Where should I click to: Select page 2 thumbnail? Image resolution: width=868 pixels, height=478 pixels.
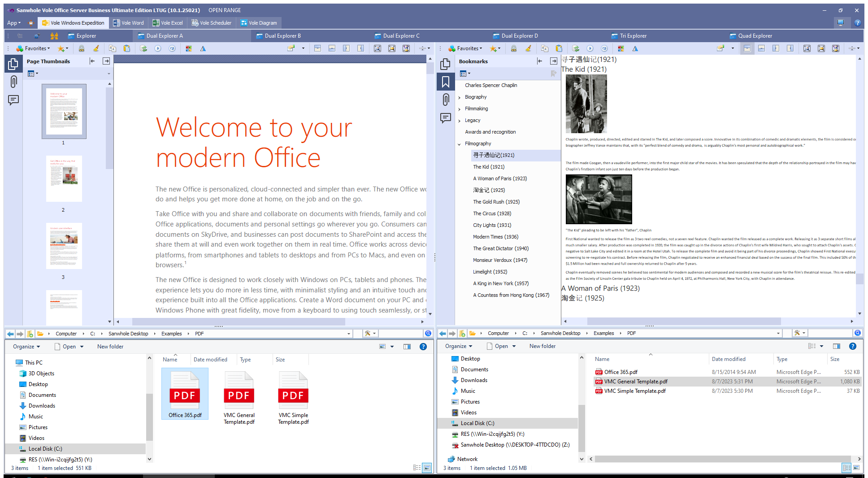64,178
